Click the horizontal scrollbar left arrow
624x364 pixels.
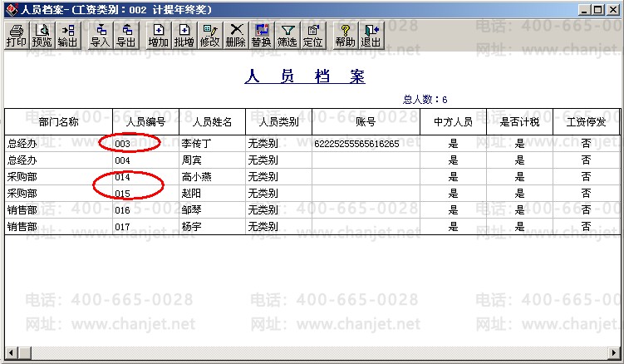12,352
